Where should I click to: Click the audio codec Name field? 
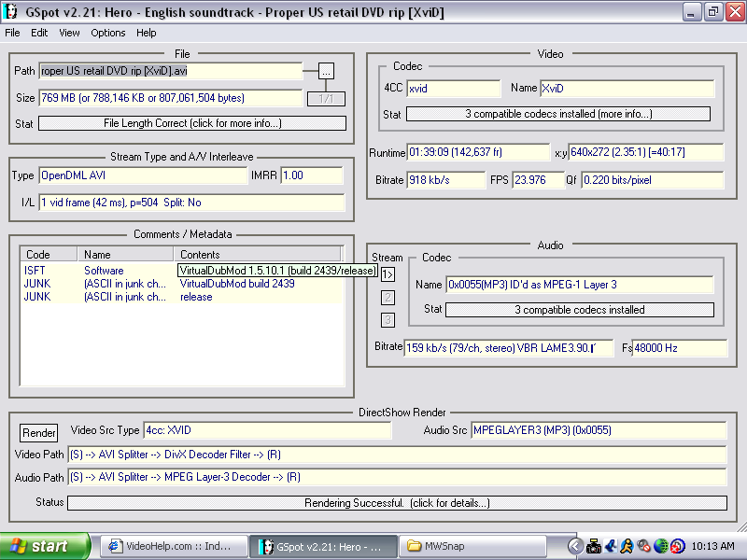(580, 285)
